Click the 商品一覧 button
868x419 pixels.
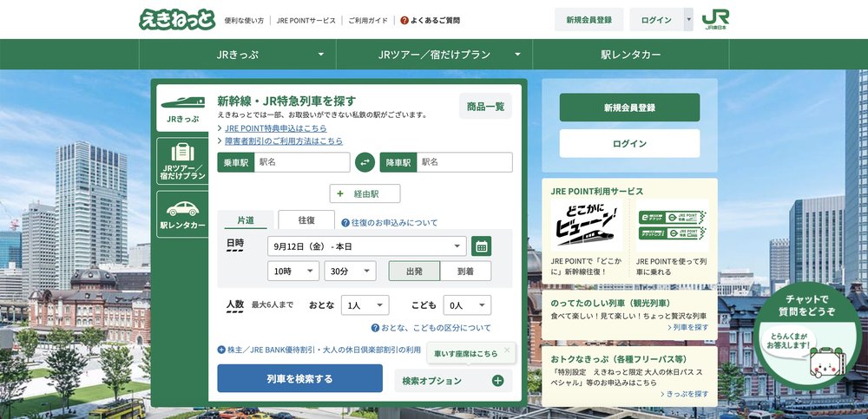click(x=485, y=107)
